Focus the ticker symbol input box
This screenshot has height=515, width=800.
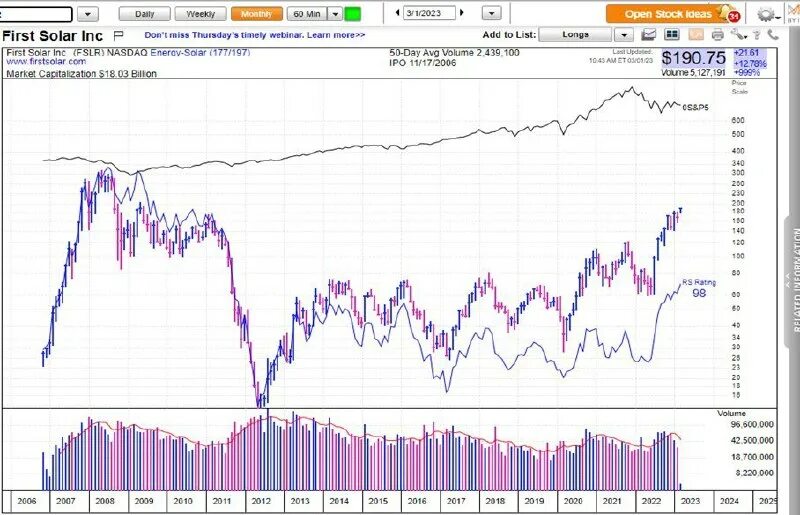[x=35, y=14]
